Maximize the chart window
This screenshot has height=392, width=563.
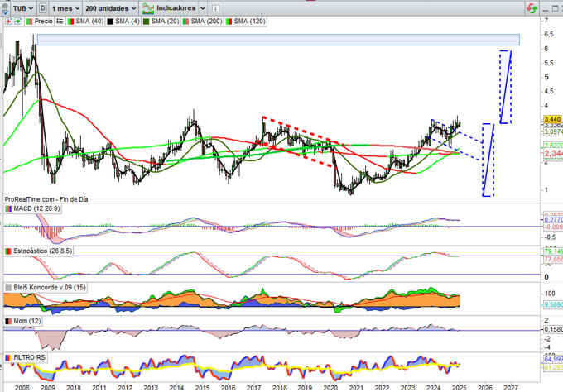tap(555, 8)
